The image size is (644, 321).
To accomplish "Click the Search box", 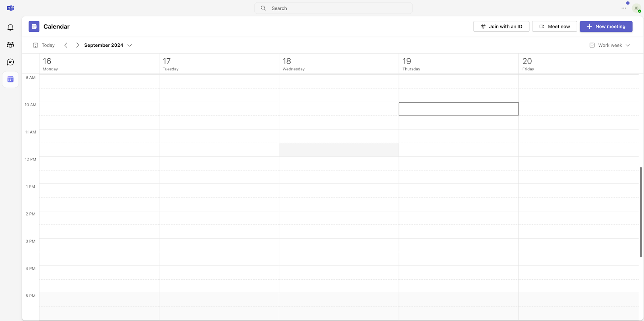I will click(x=333, y=8).
